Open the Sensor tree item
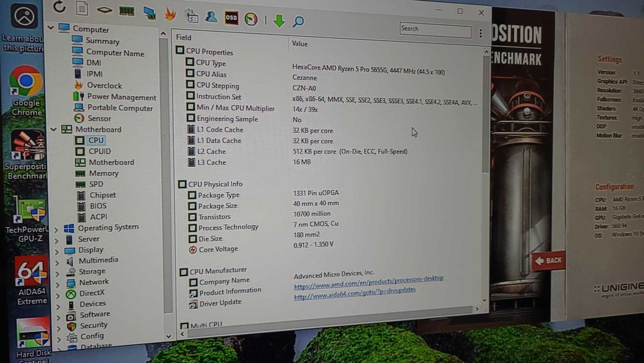644x363 pixels. (99, 119)
